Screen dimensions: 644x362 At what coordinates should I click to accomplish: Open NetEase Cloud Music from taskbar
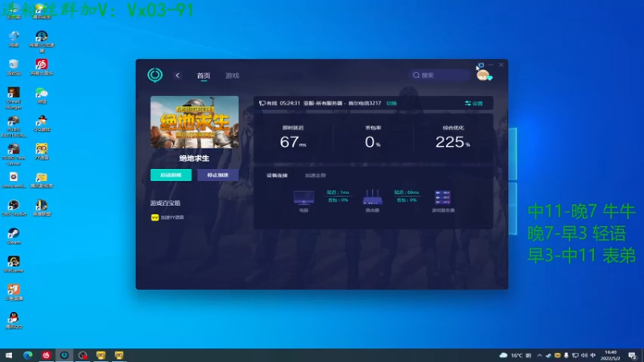[46, 355]
